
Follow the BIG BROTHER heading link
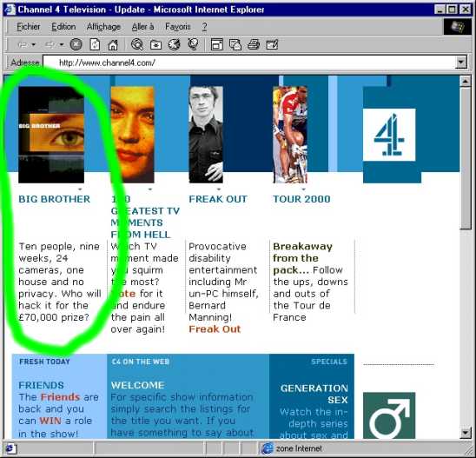coord(55,199)
